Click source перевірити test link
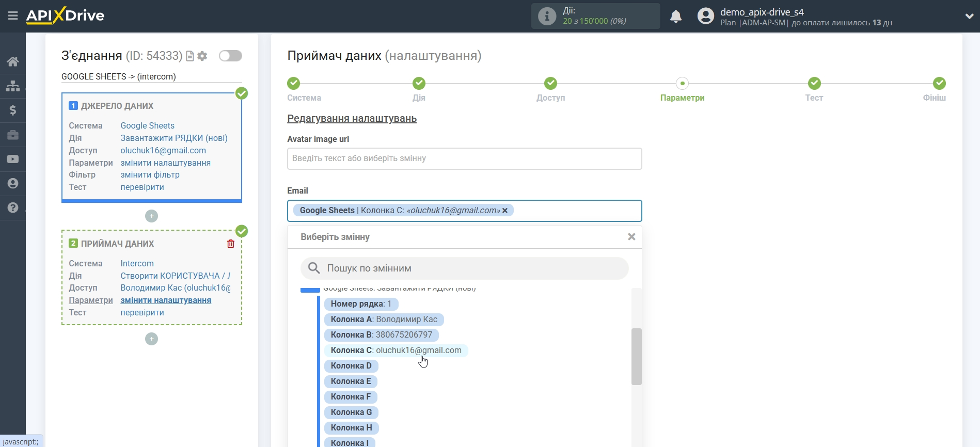The height and width of the screenshot is (447, 980). [142, 187]
